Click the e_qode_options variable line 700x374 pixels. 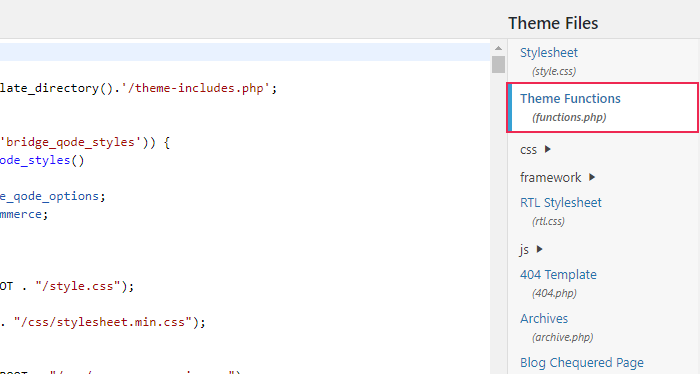(53, 196)
